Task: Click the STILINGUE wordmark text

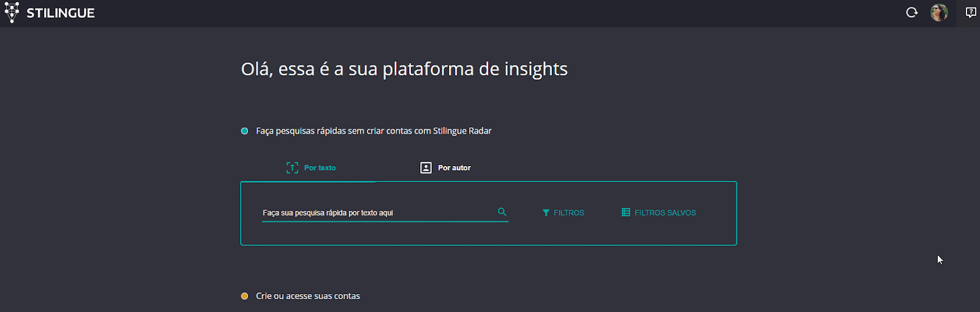Action: pyautogui.click(x=61, y=13)
